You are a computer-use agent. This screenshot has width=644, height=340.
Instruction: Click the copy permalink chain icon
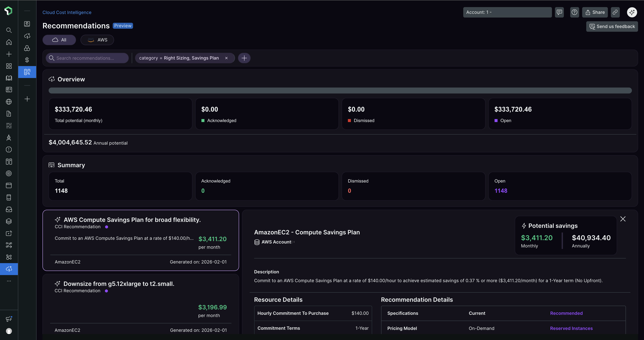(x=615, y=12)
